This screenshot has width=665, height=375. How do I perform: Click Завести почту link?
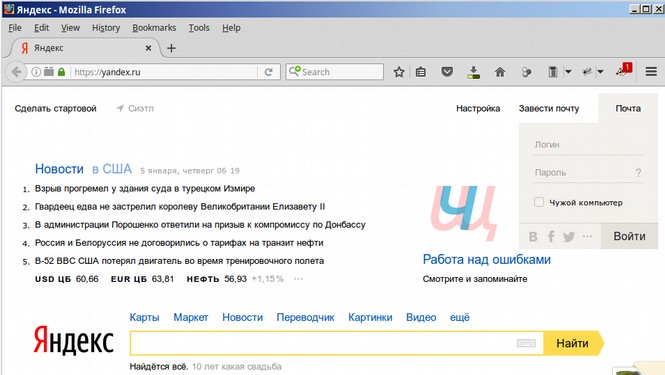click(549, 108)
